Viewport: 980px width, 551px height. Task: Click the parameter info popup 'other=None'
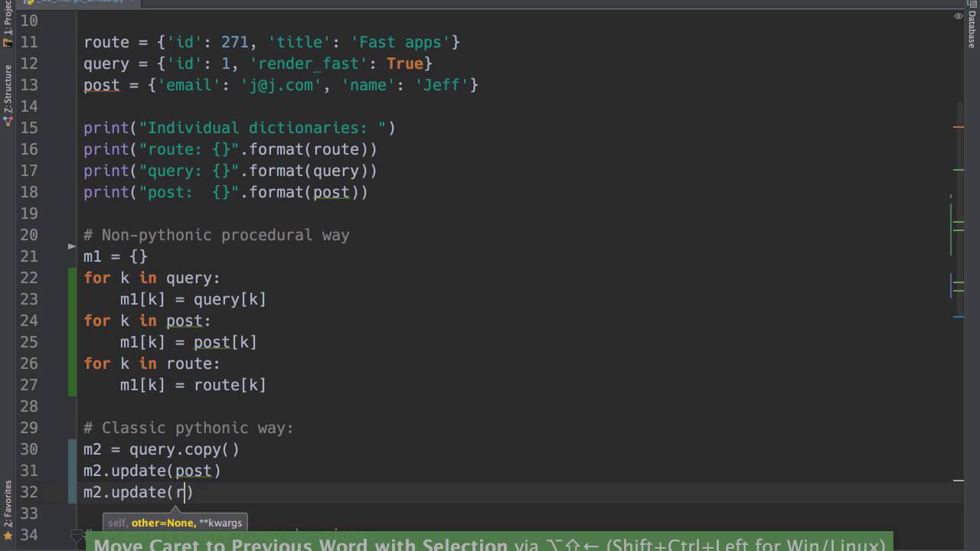pos(162,523)
